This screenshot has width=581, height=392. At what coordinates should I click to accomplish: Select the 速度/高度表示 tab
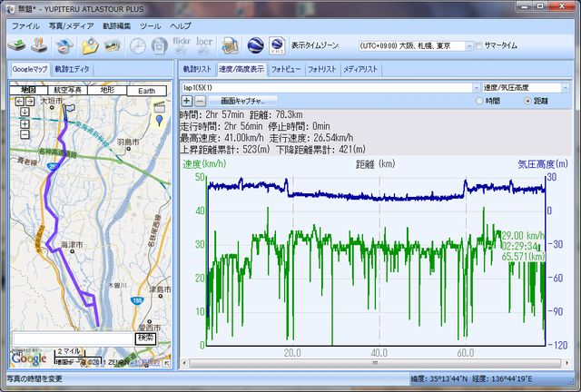pos(241,69)
